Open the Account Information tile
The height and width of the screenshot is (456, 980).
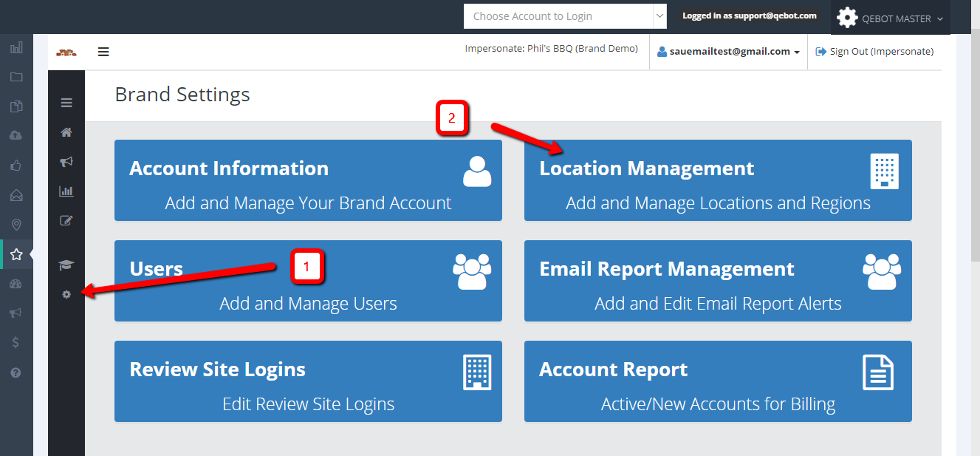pos(308,180)
